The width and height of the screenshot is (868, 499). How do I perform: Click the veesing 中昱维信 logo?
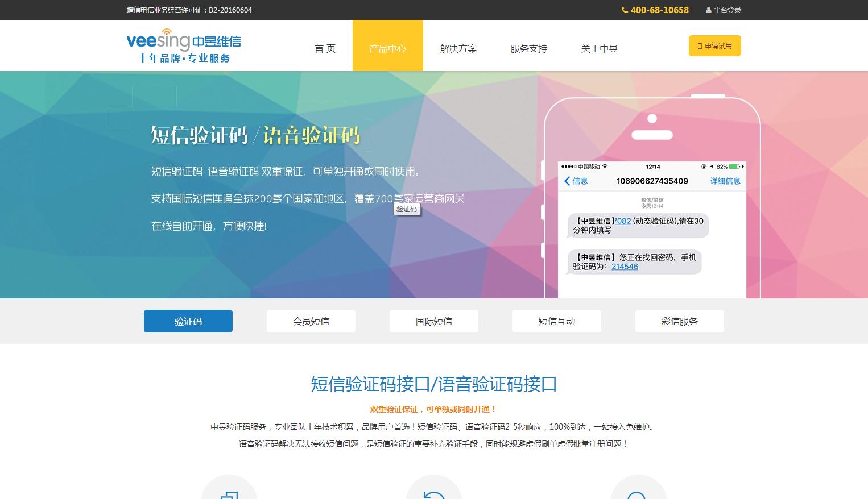click(184, 45)
